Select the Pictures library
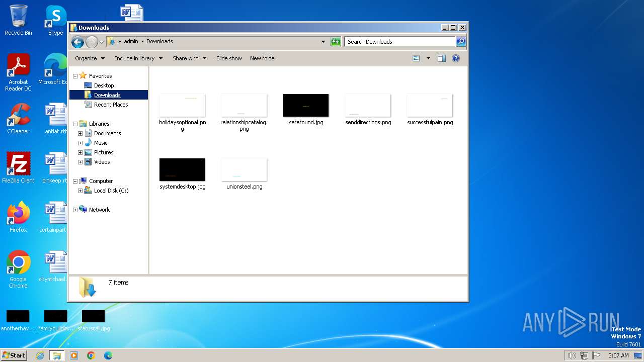644x362 pixels. (x=103, y=152)
